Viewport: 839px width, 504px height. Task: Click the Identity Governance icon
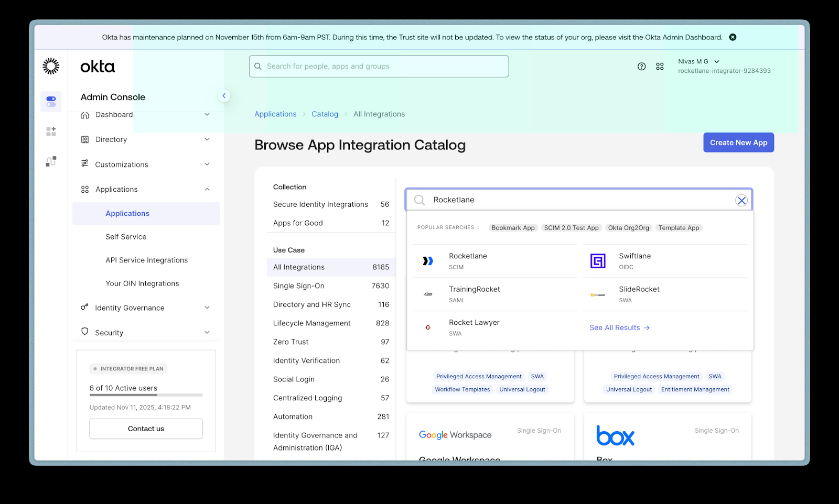(x=84, y=307)
